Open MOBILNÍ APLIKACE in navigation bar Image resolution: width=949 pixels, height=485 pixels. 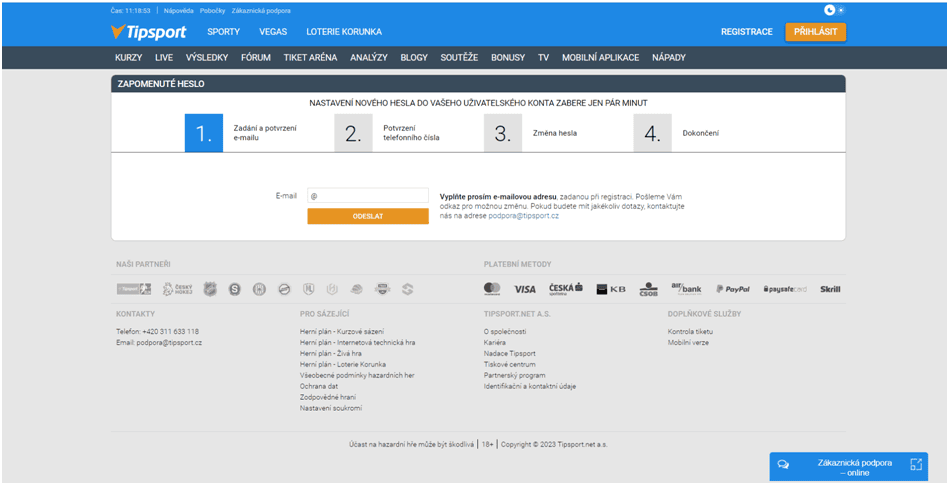(600, 58)
